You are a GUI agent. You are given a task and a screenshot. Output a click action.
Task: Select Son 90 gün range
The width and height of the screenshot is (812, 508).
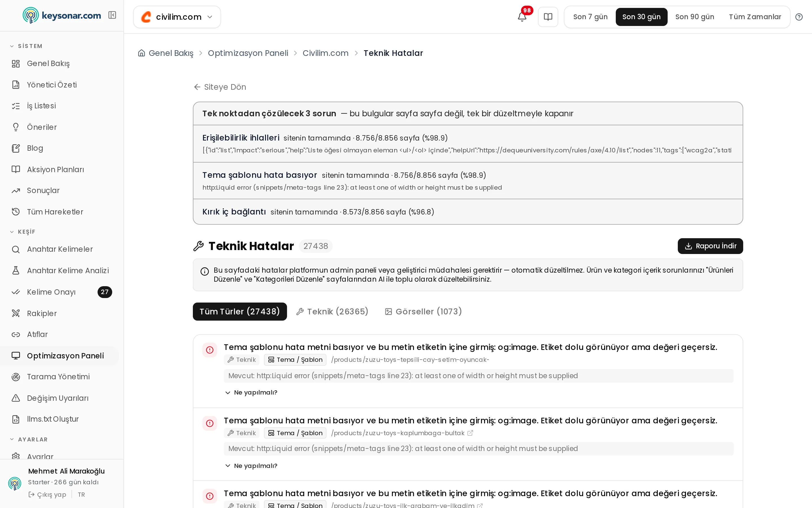[x=694, y=17]
